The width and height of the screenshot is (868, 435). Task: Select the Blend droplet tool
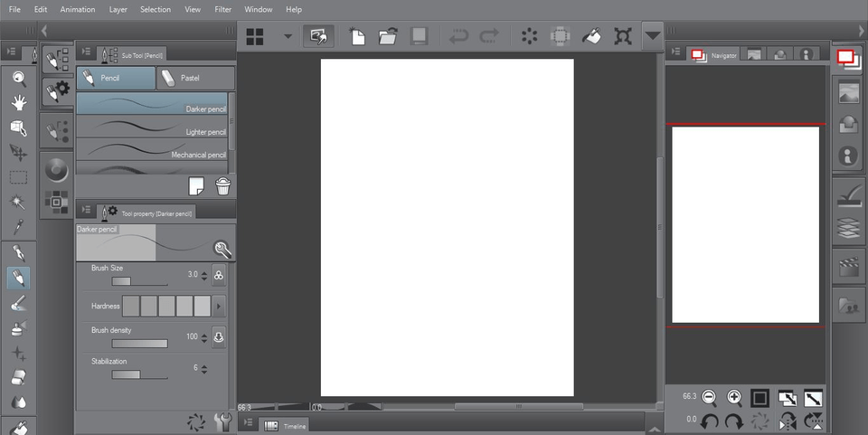pos(19,402)
